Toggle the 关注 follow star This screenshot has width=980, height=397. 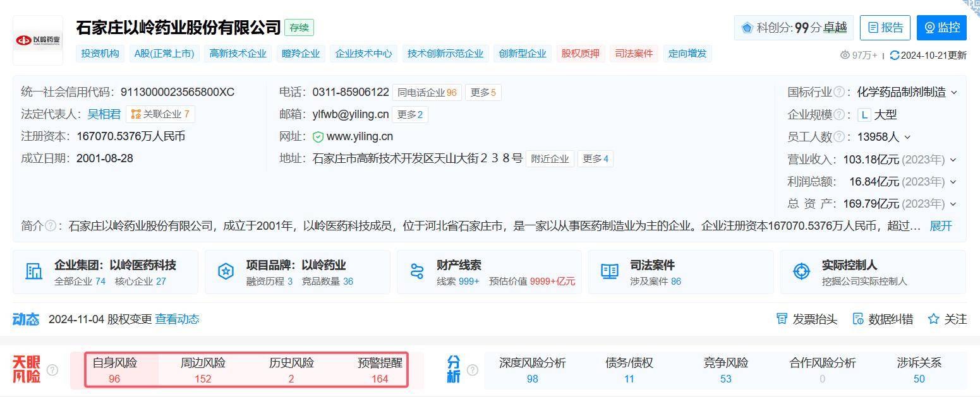(933, 319)
